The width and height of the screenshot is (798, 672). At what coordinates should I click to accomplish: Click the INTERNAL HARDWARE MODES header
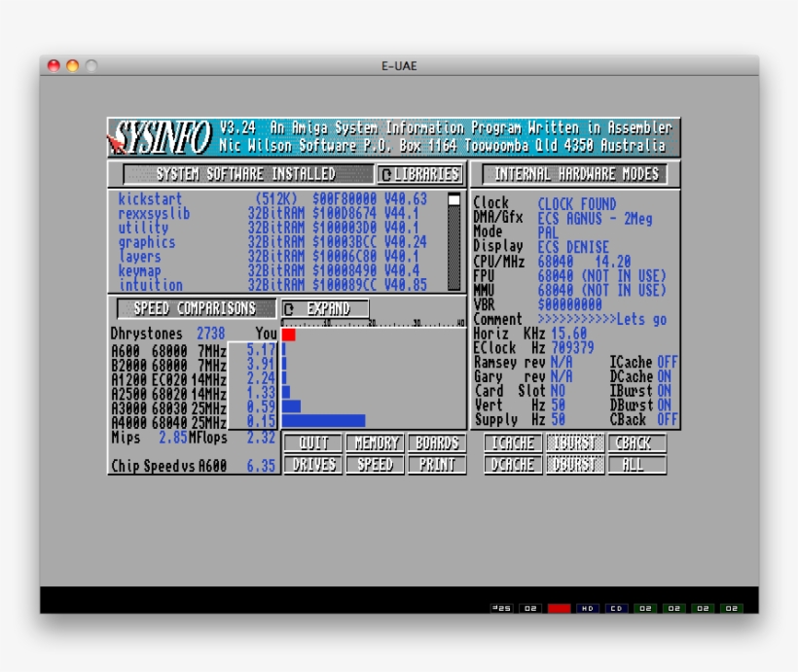tap(574, 174)
